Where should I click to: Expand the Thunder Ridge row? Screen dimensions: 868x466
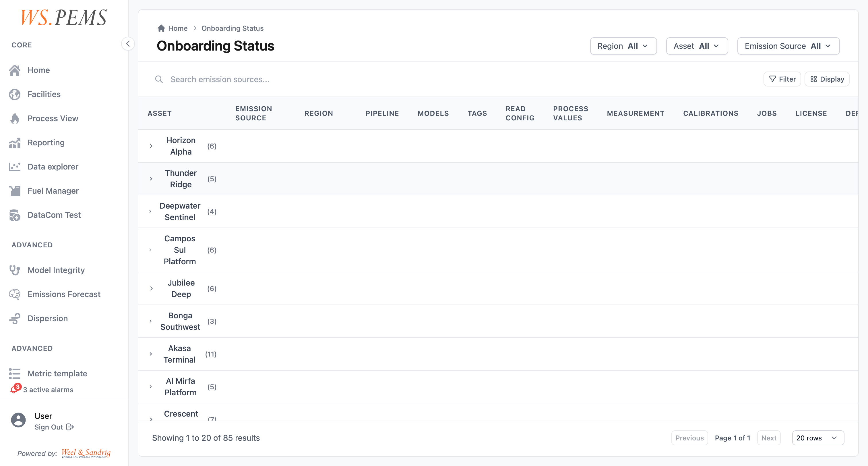(x=151, y=179)
